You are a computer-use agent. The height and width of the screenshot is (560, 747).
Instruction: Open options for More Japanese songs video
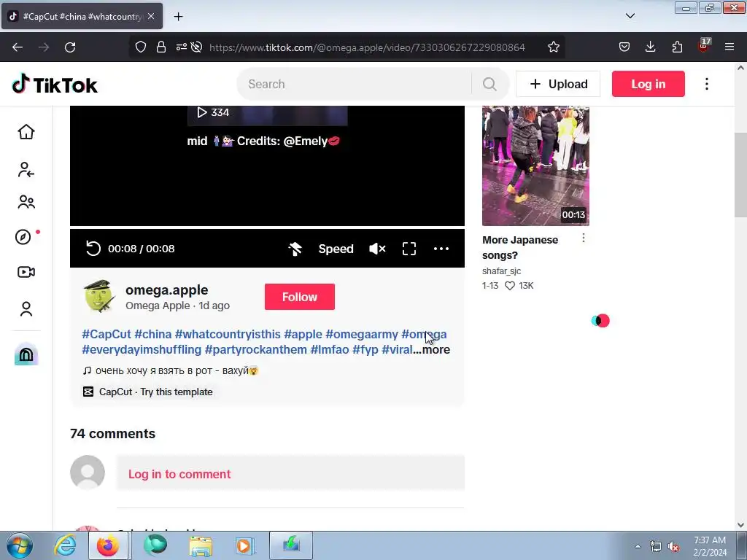[583, 238]
